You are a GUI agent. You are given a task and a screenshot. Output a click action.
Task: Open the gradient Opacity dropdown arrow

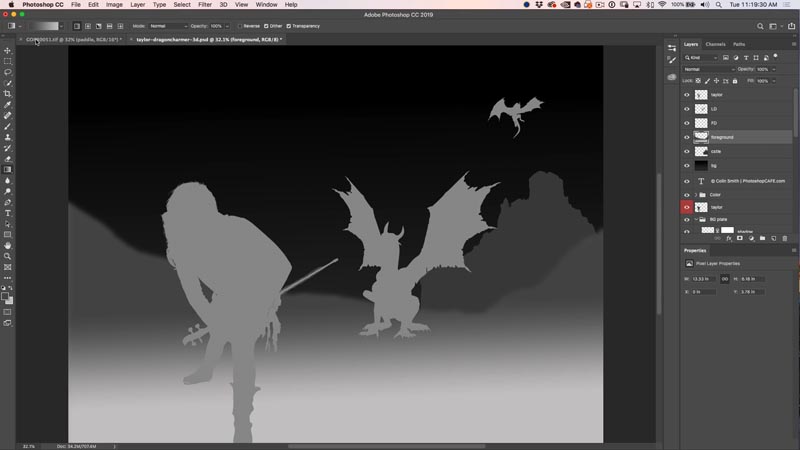pyautogui.click(x=227, y=26)
